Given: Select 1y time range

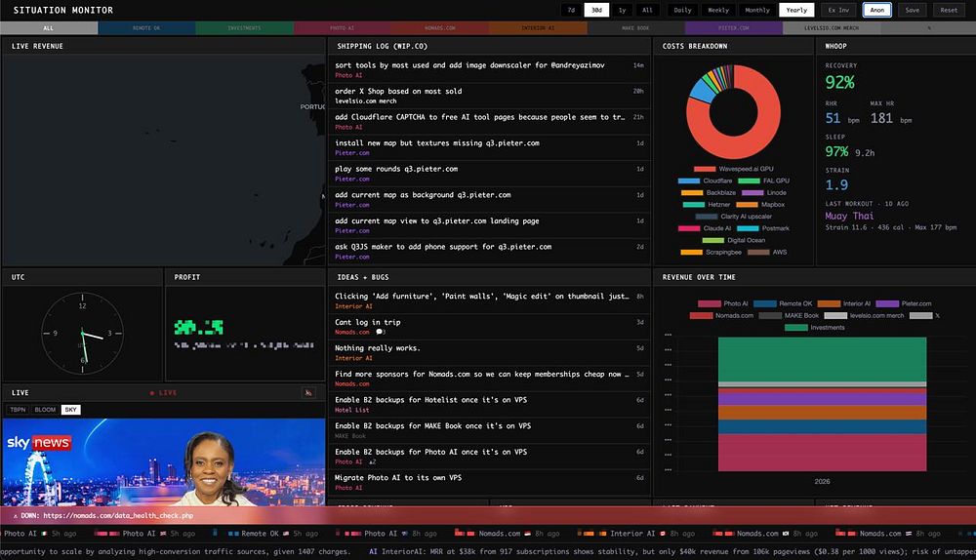Looking at the screenshot, I should pyautogui.click(x=622, y=10).
